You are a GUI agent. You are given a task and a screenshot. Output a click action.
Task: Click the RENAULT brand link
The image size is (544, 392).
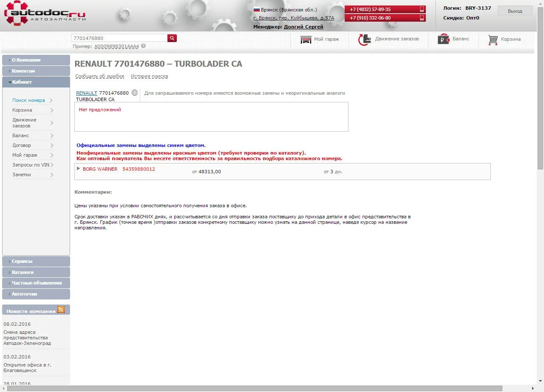(87, 93)
